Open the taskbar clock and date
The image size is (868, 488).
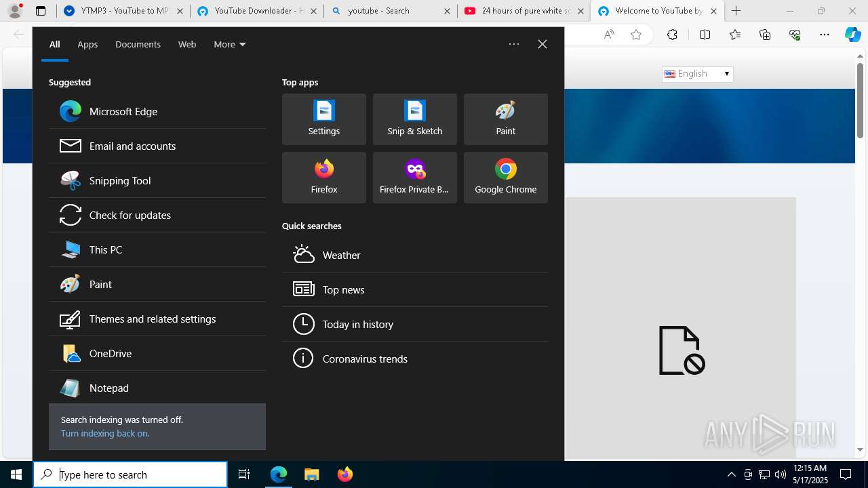[x=809, y=474]
